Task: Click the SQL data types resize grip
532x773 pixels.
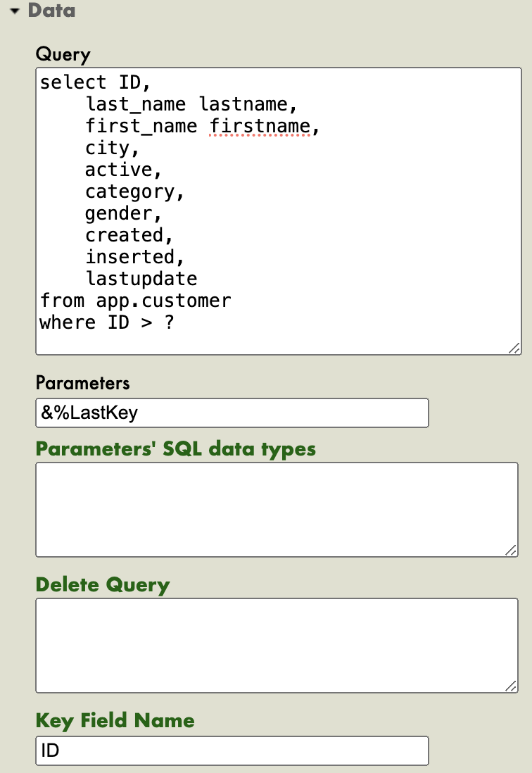Action: click(x=513, y=551)
